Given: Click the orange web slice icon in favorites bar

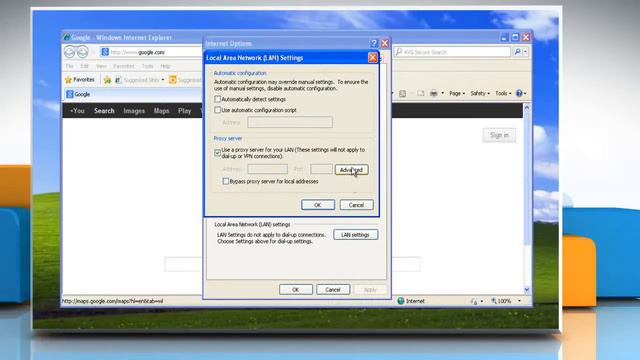Looking at the screenshot, I should coord(173,80).
